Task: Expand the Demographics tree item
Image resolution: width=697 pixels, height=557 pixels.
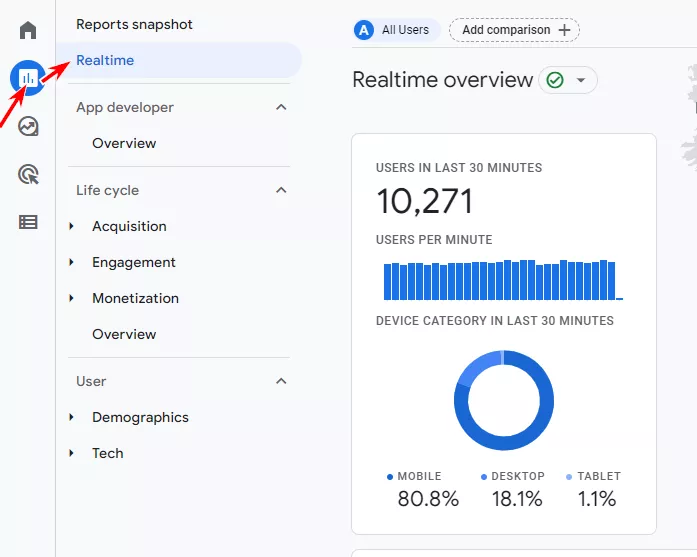Action: click(x=72, y=417)
